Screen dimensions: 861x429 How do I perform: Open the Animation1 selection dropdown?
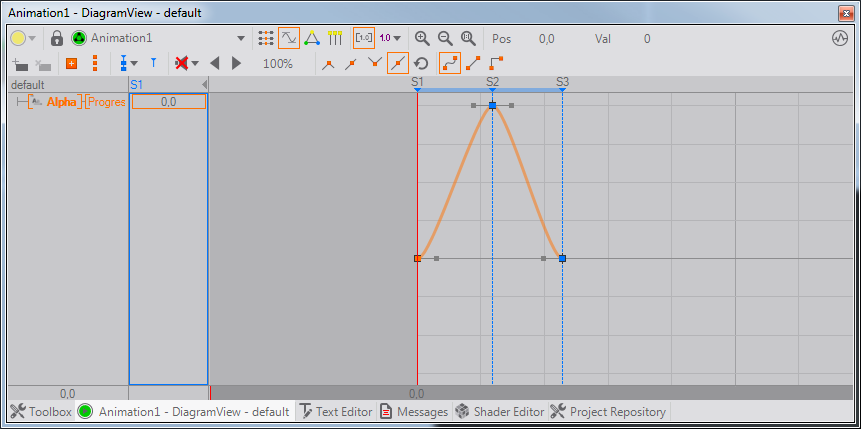coord(241,39)
